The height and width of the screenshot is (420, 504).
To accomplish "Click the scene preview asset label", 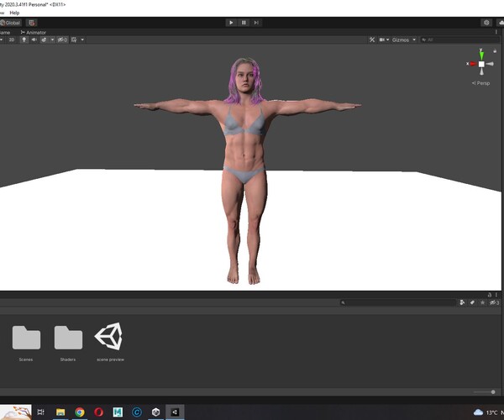I will point(110,360).
